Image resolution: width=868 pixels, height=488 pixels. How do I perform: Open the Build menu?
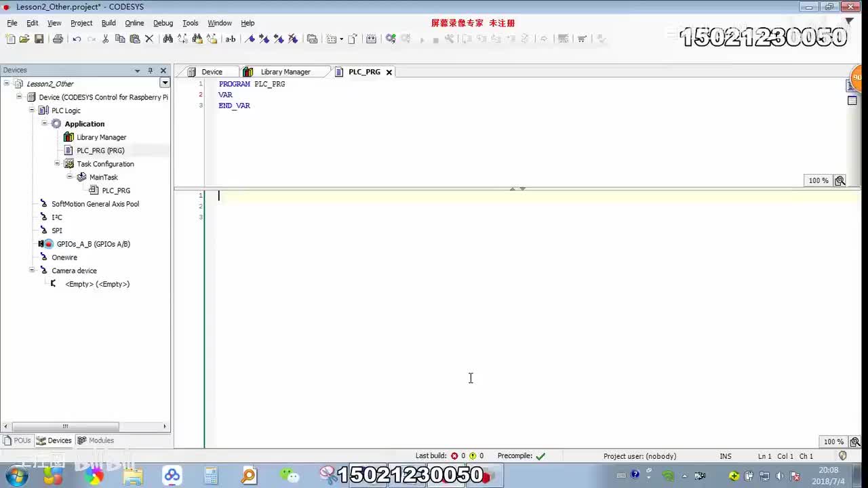(108, 23)
